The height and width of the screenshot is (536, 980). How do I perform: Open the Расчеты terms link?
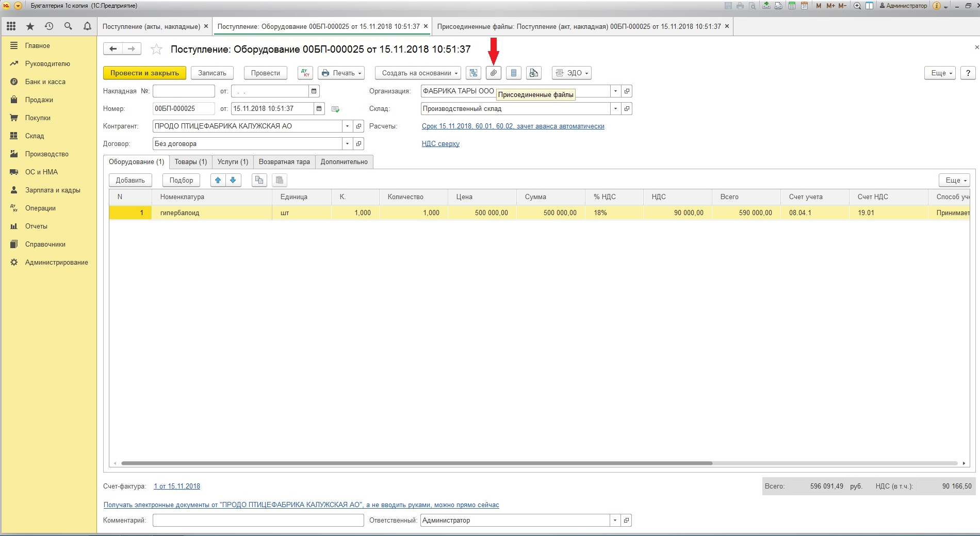[513, 126]
